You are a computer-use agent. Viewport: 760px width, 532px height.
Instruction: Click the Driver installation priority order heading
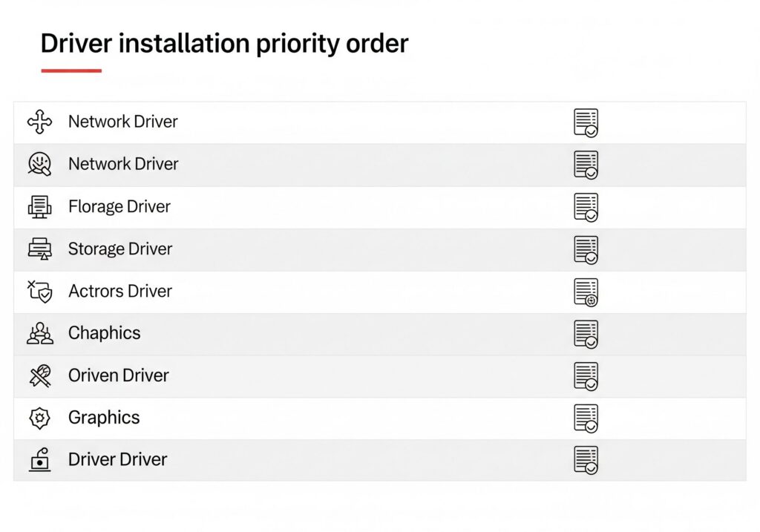click(x=224, y=43)
